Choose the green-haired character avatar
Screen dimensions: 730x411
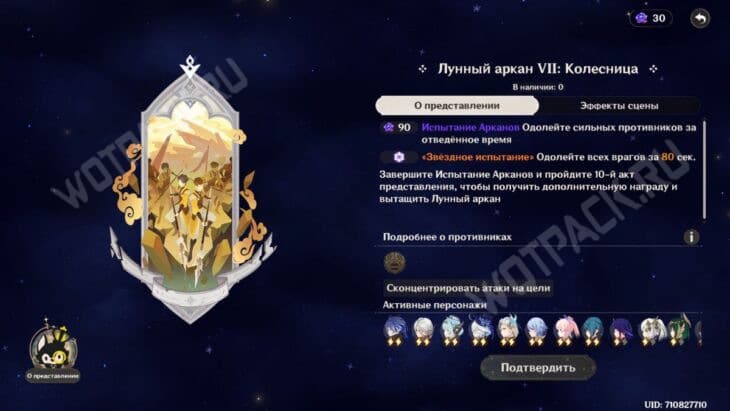pyautogui.click(x=679, y=331)
